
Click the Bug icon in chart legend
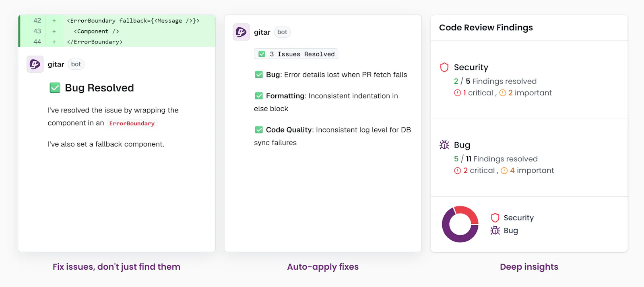click(495, 230)
